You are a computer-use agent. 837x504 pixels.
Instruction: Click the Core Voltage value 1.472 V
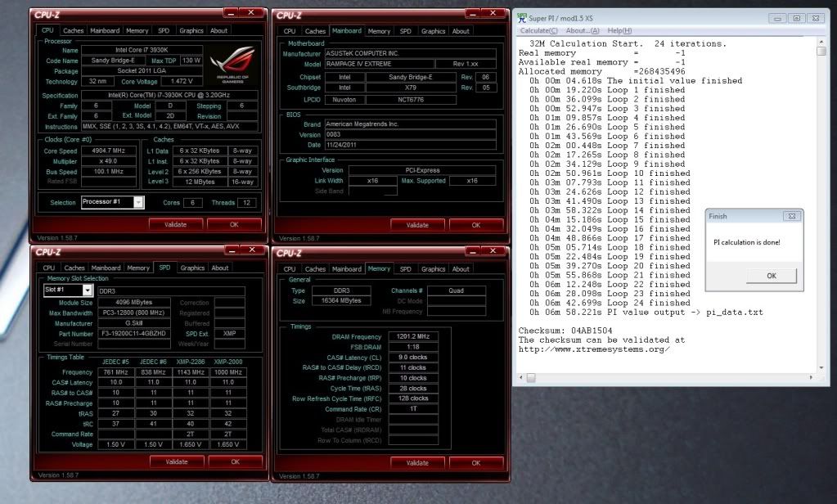(181, 81)
